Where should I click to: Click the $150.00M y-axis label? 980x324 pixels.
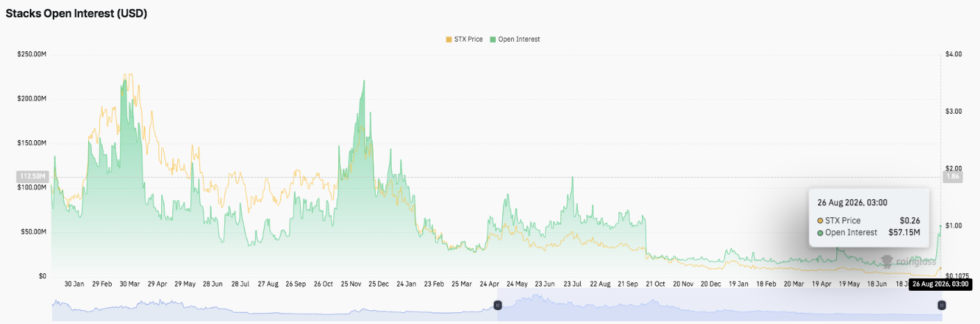click(x=31, y=143)
